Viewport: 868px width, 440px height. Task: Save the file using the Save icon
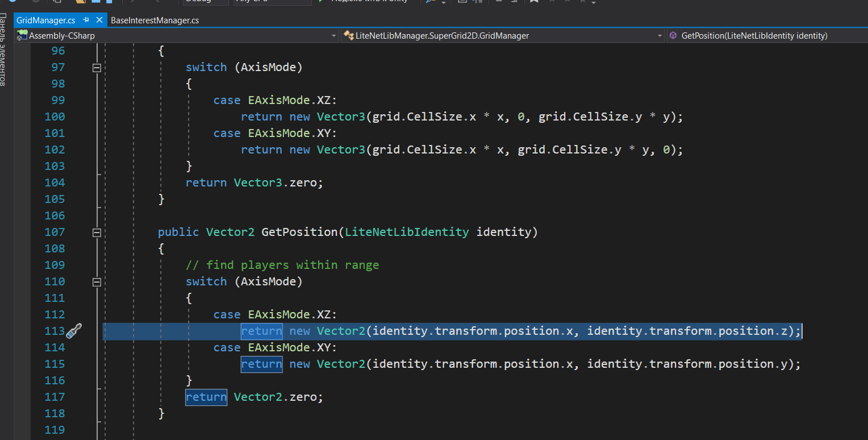pos(95,2)
